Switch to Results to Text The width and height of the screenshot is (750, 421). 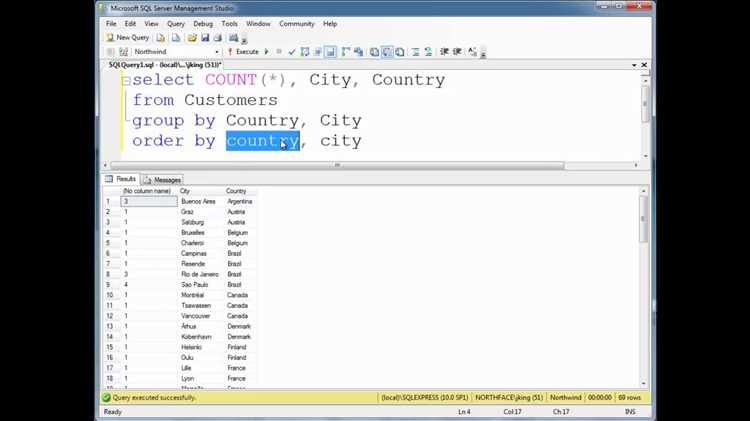point(374,52)
